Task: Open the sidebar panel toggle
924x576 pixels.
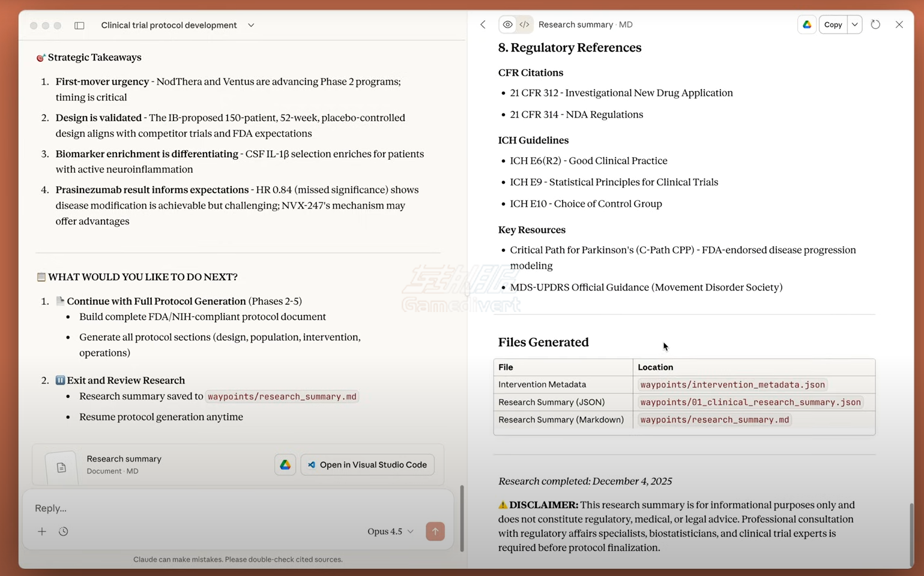Action: click(79, 25)
